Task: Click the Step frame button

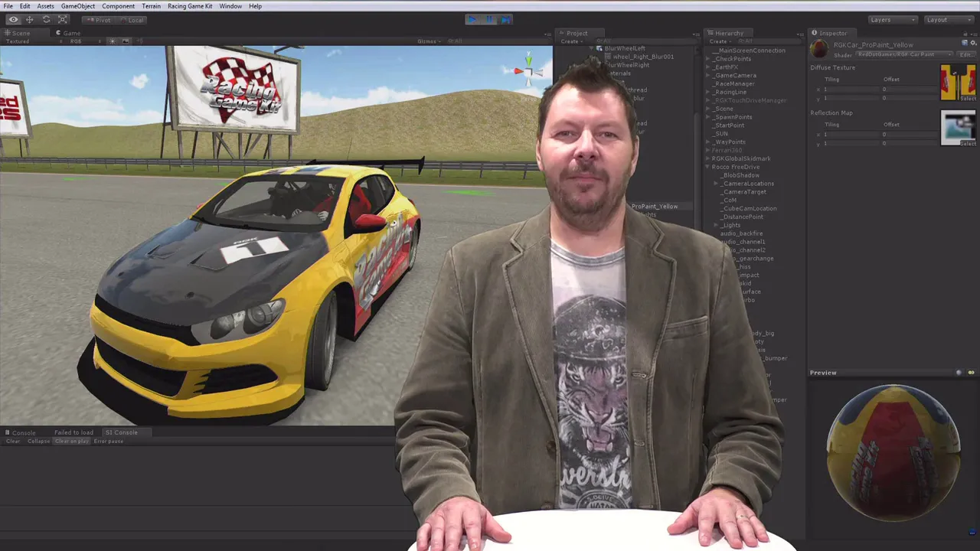Action: click(505, 19)
